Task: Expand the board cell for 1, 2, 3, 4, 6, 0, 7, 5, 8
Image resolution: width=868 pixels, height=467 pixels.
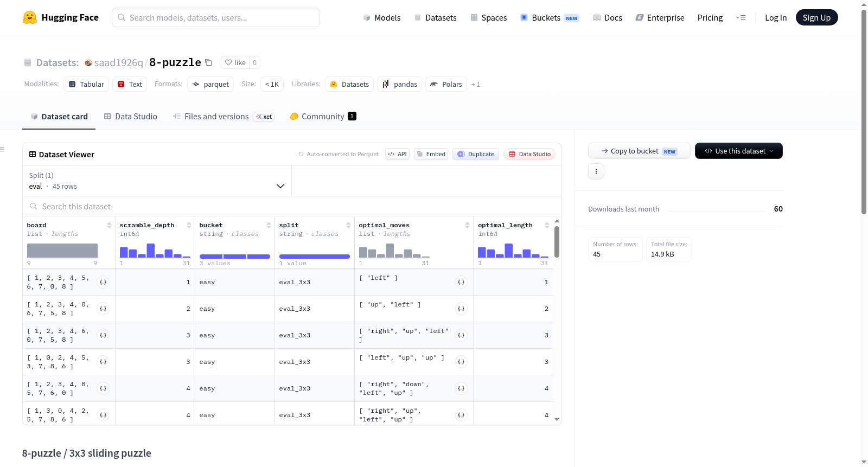Action: click(x=103, y=335)
